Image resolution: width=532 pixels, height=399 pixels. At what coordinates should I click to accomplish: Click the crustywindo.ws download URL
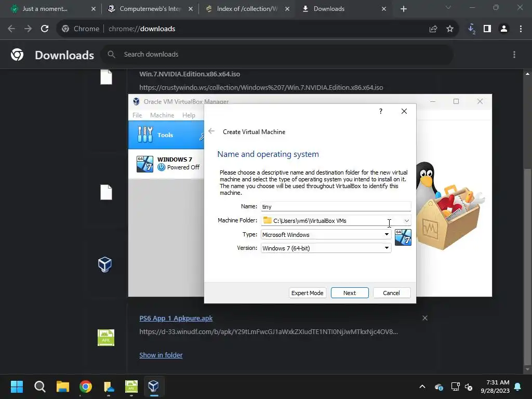[261, 87]
